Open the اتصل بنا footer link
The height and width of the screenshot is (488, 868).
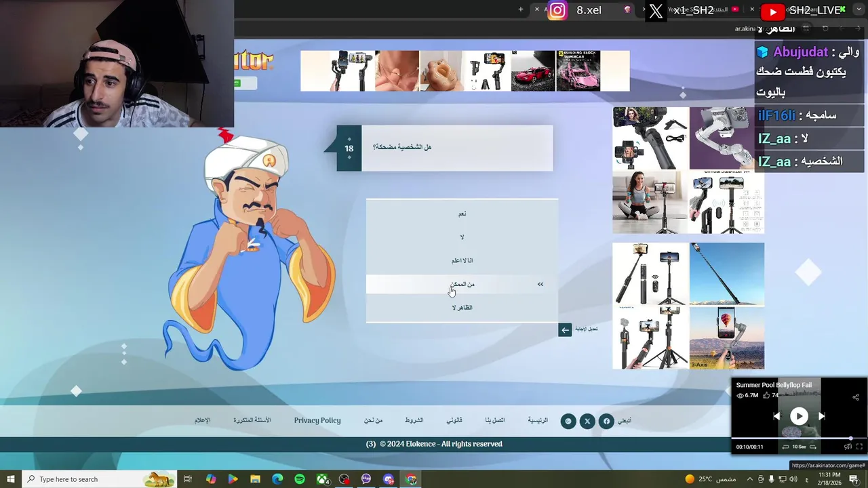pos(495,420)
